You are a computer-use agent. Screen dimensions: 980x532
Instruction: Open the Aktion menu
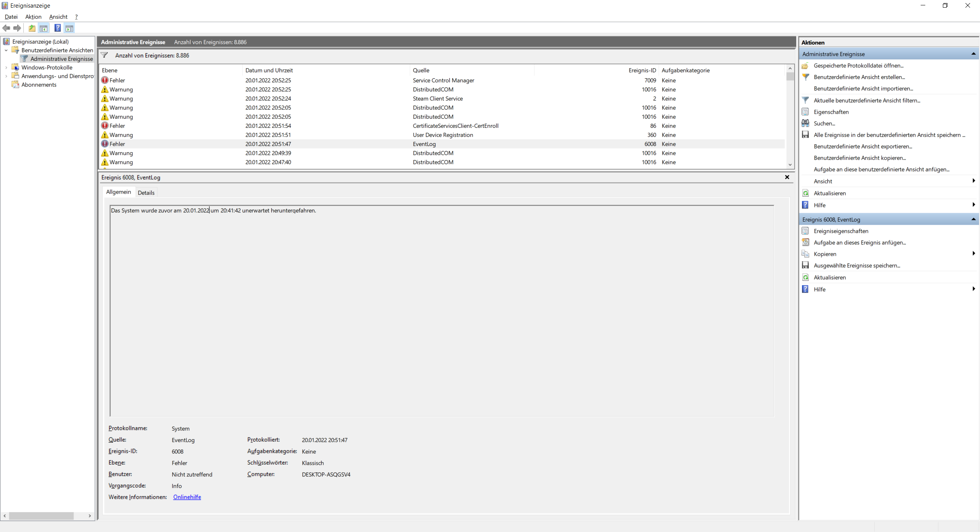(x=33, y=17)
